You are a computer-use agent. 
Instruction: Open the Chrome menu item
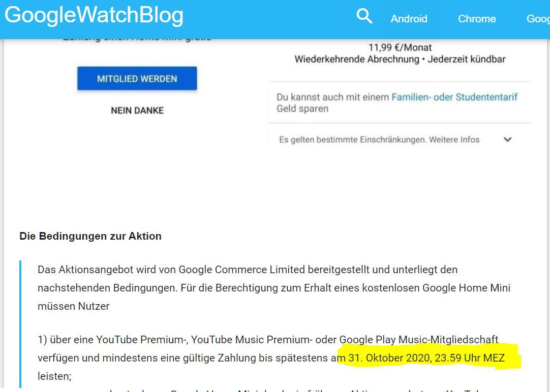477,19
